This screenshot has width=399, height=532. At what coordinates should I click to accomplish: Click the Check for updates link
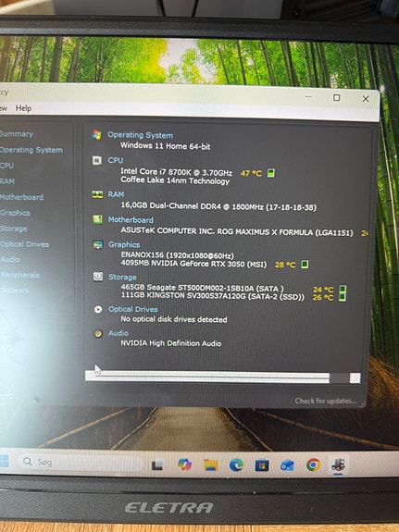(x=325, y=401)
